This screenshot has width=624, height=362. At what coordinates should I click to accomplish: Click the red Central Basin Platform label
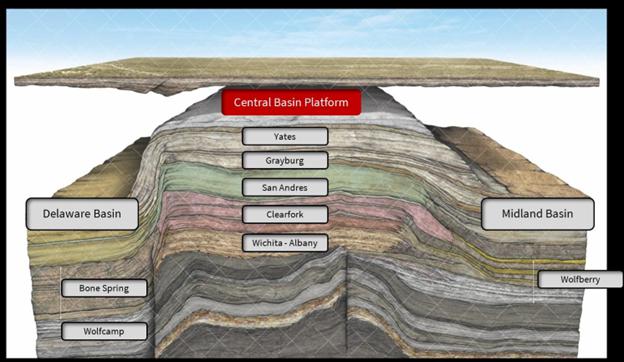pos(291,102)
